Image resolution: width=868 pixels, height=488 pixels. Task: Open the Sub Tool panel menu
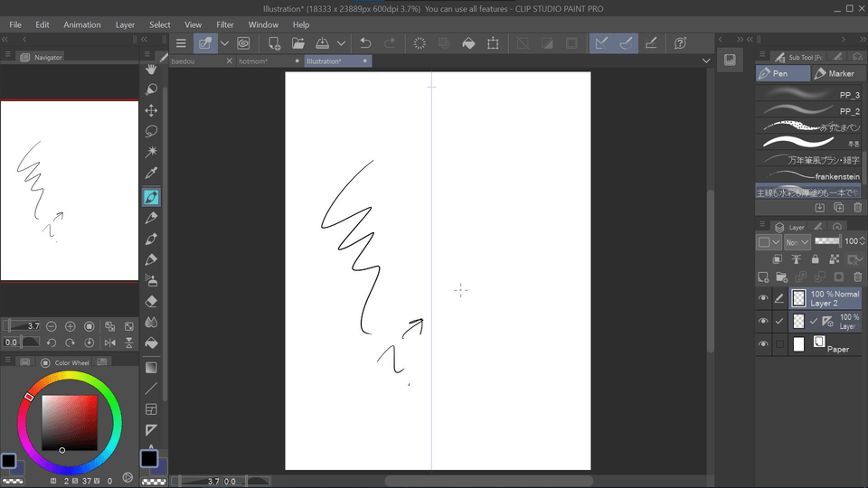point(762,54)
